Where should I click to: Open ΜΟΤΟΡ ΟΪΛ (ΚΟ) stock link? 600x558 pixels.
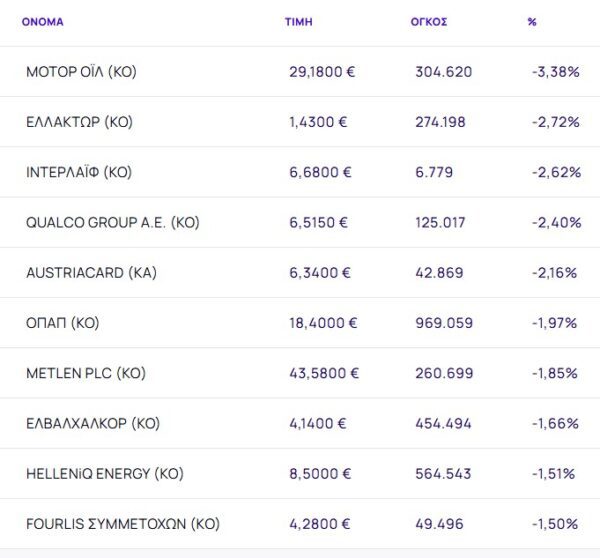pyautogui.click(x=81, y=72)
